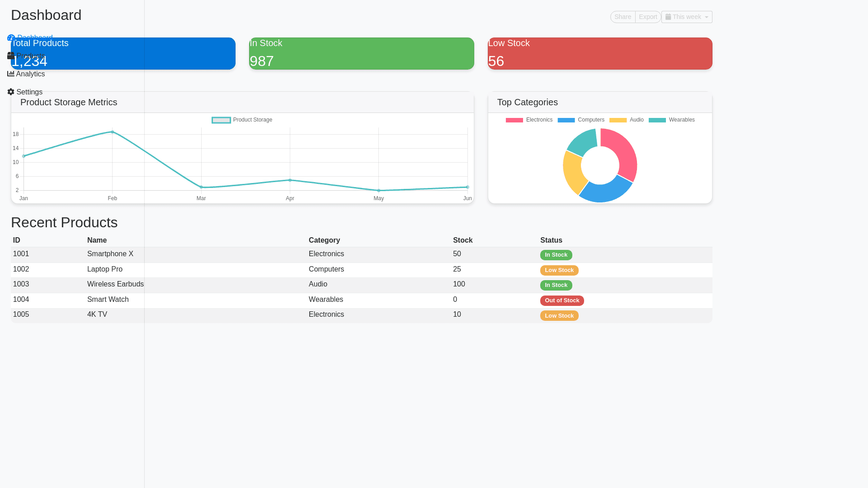Toggle Audio legend swatch in doughnut chart
The width and height of the screenshot is (868, 488).
618,120
